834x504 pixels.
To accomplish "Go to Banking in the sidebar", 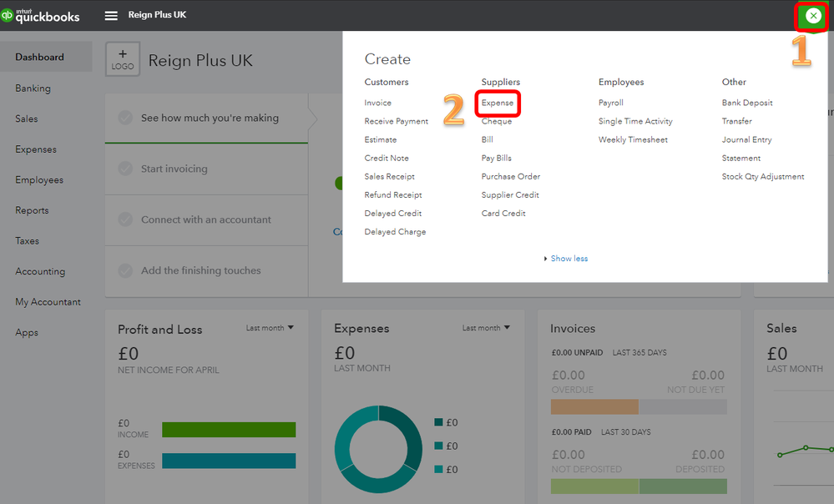I will [33, 88].
